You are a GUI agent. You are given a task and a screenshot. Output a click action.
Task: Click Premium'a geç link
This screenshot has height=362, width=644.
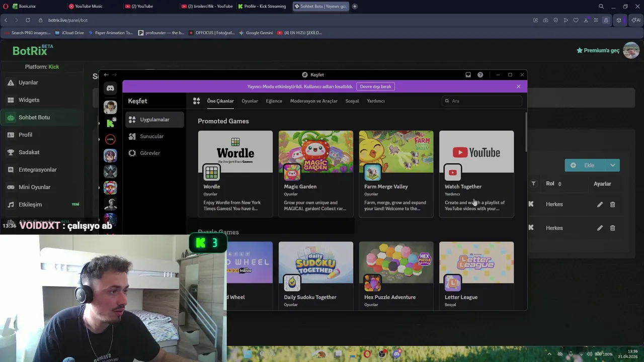point(598,50)
